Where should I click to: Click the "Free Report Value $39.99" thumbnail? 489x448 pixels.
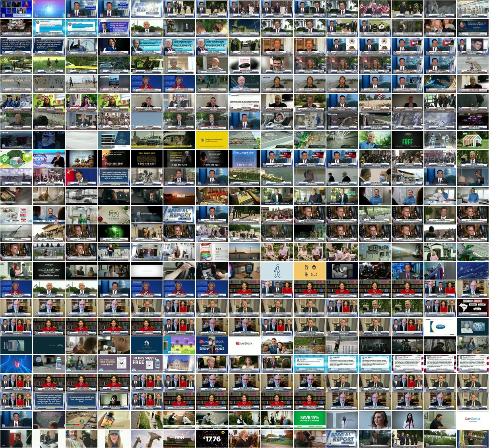pos(114,364)
